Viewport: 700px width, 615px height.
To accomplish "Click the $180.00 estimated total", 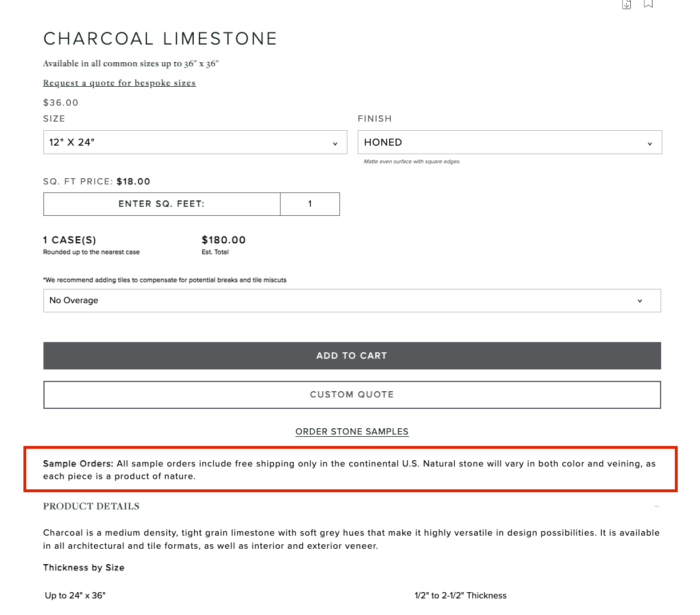I will tap(223, 240).
